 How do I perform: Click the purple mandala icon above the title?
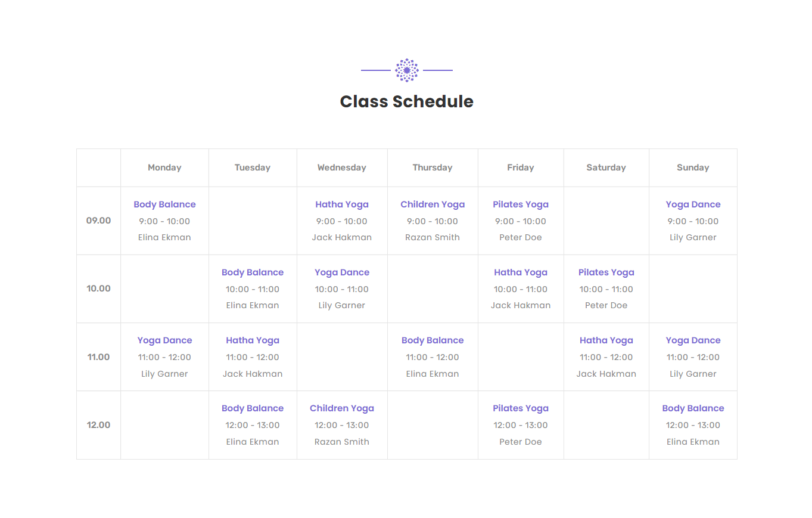(x=407, y=70)
